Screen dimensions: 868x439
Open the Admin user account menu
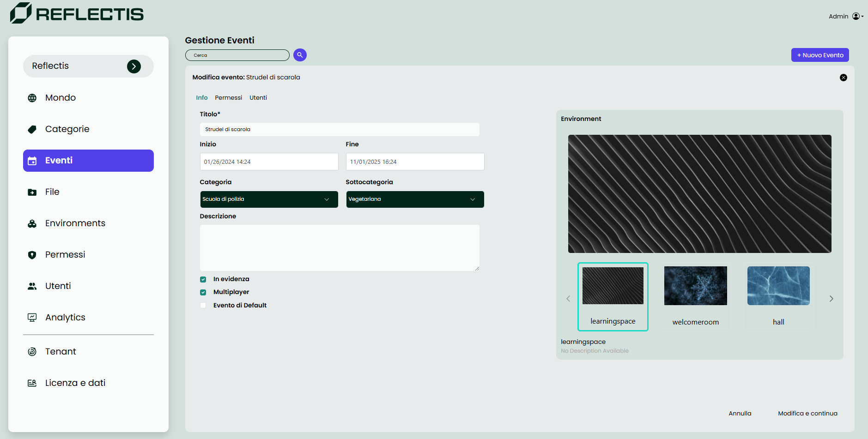point(857,16)
